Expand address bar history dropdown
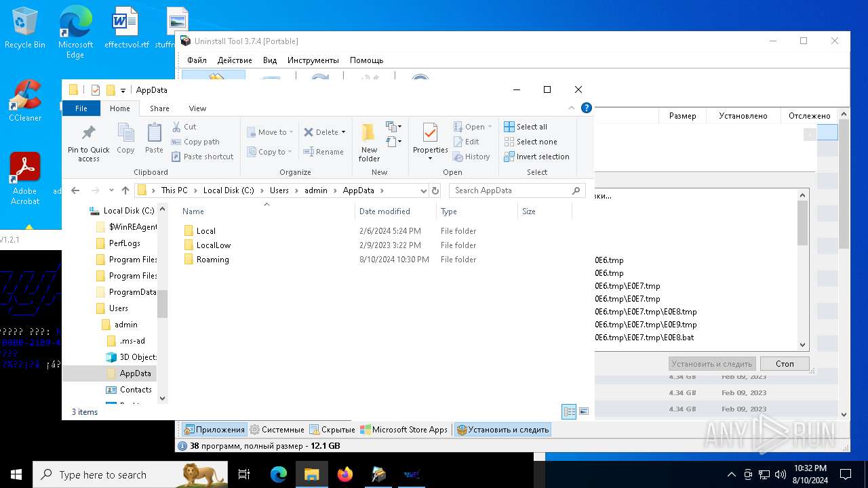The image size is (868, 488). point(424,190)
